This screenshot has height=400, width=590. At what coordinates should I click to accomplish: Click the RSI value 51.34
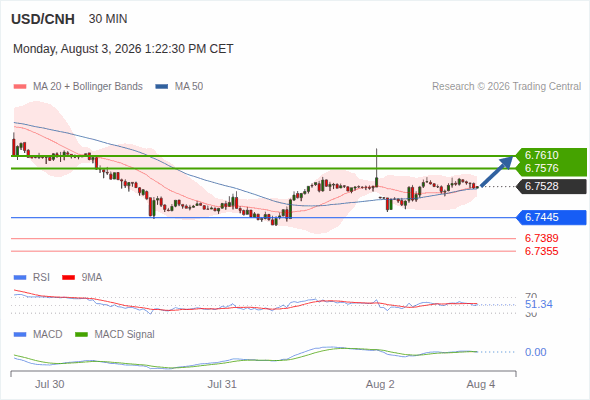tap(539, 304)
